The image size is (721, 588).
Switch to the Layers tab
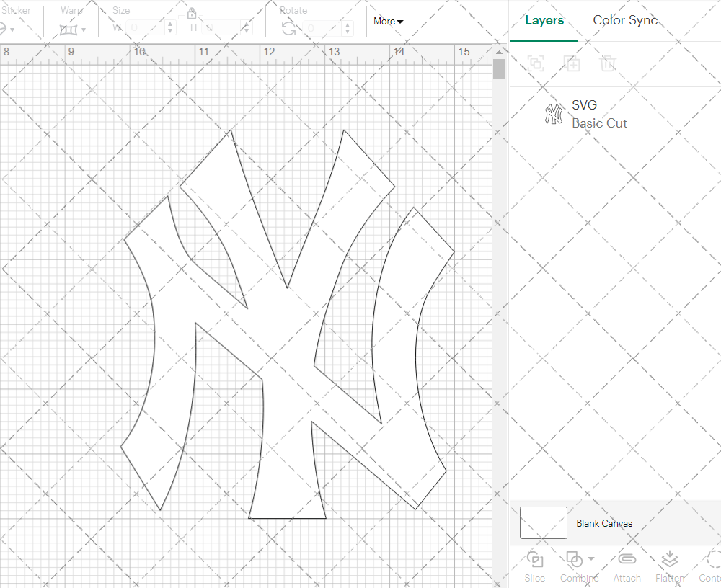pyautogui.click(x=544, y=20)
